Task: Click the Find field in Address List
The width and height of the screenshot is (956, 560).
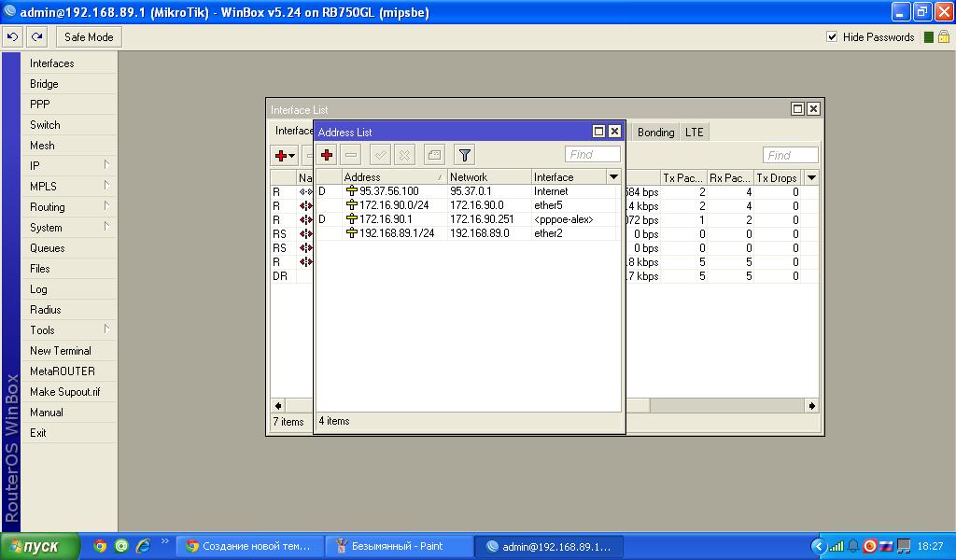Action: tap(593, 155)
